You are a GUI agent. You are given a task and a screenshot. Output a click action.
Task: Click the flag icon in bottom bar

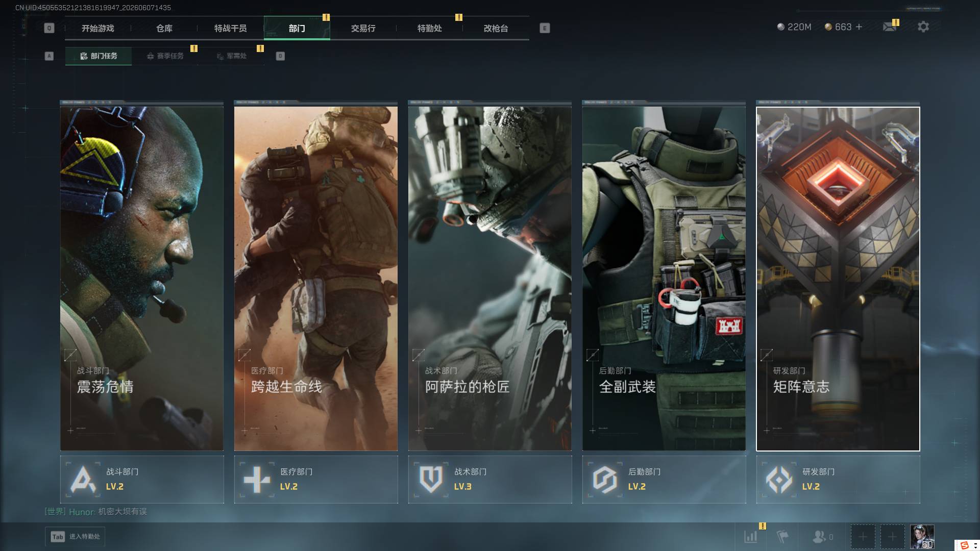click(x=782, y=537)
